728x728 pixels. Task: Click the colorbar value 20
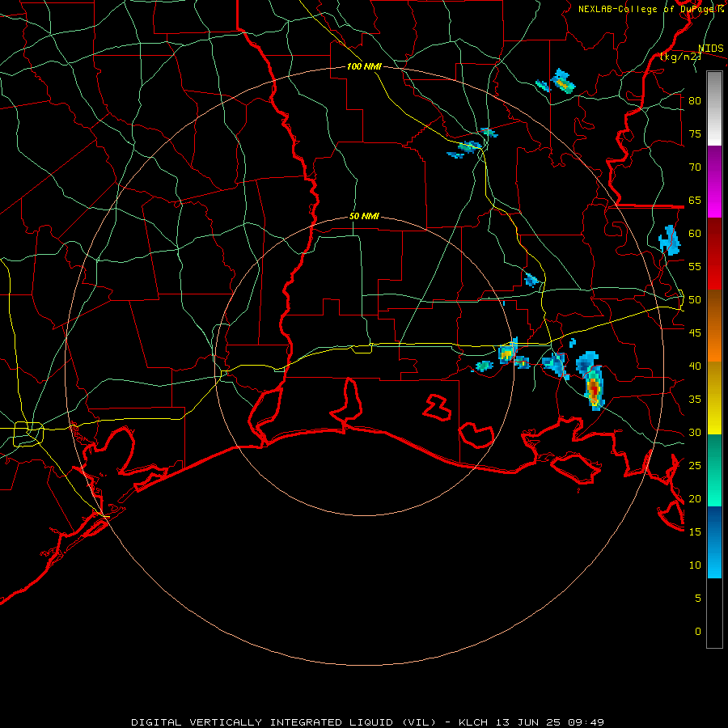pos(695,498)
